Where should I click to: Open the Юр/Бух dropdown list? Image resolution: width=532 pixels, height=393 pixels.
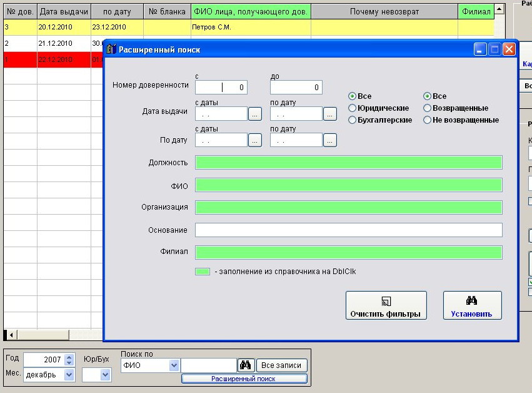pos(105,375)
